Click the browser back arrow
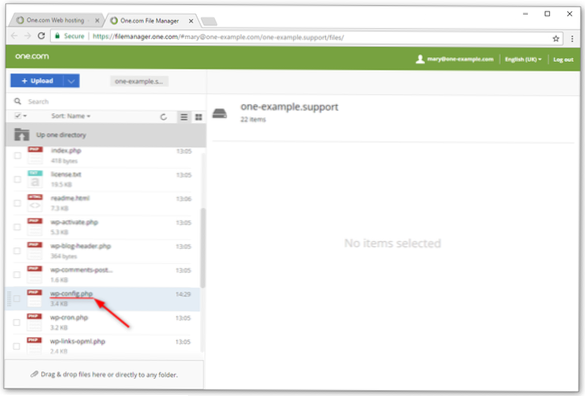This screenshot has width=585, height=396. point(14,36)
